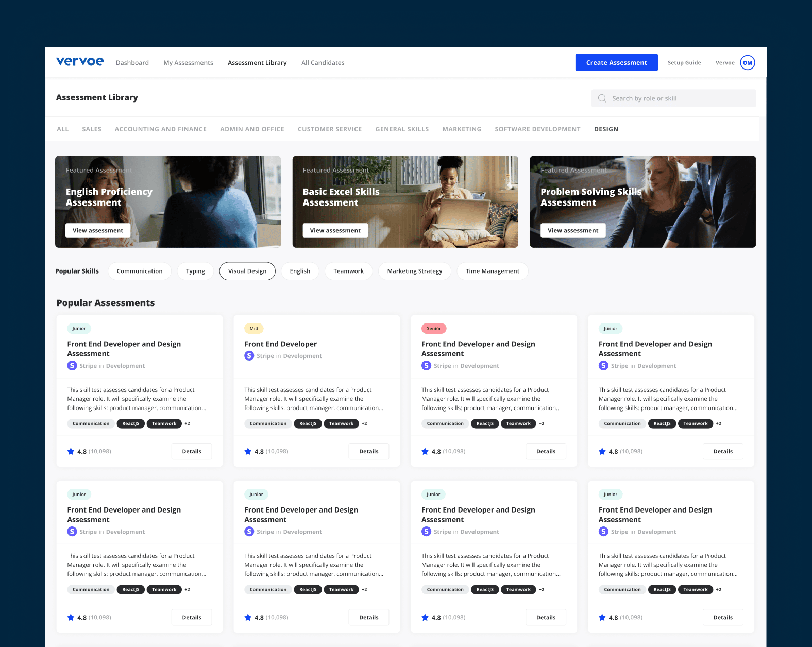
Task: Click 4.8 rating on the Senior card
Action: pyautogui.click(x=436, y=451)
